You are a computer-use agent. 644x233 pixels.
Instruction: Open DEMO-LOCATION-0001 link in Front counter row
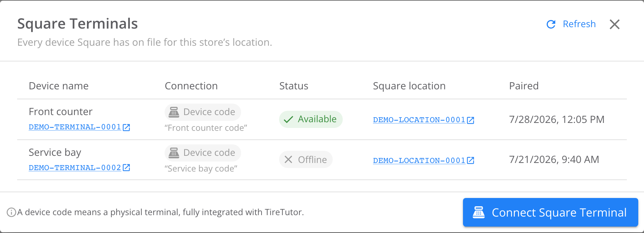click(x=419, y=120)
